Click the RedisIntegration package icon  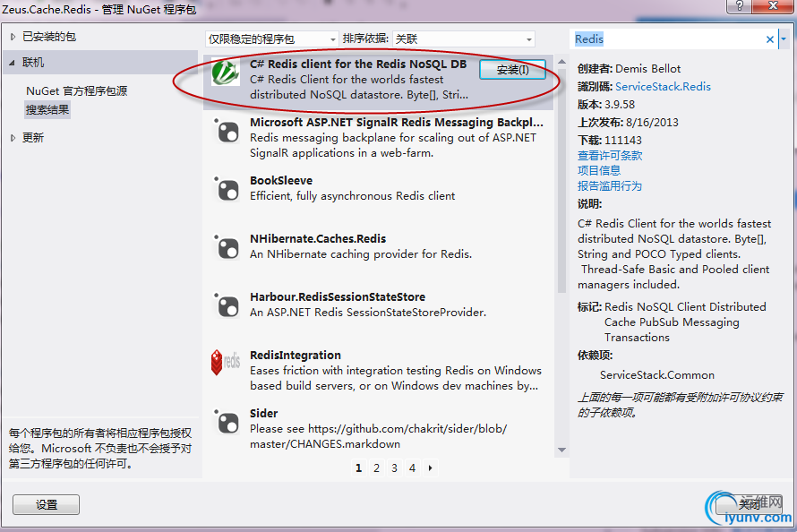click(226, 363)
